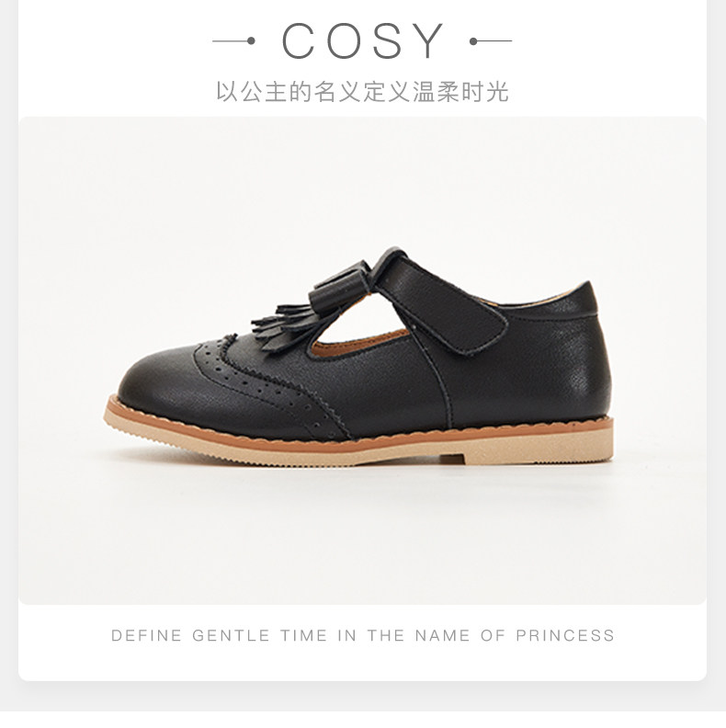Click the left decorative line beside COSY
Screen dimensions: 726x728
tap(234, 41)
